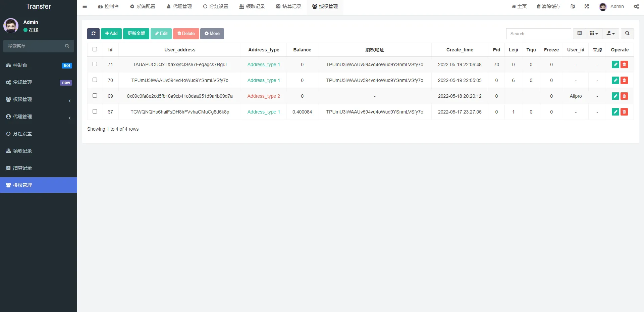
Task: Refresh the authorization table
Action: (x=93, y=34)
